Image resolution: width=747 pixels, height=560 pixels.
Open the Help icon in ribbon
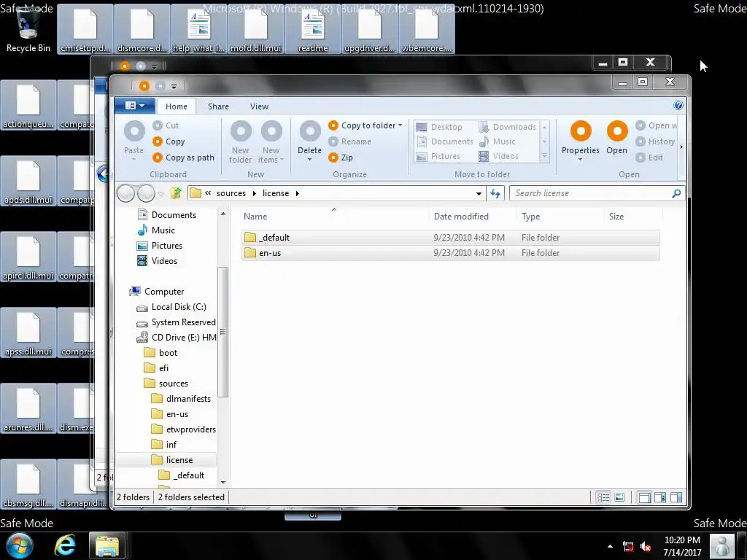point(678,105)
